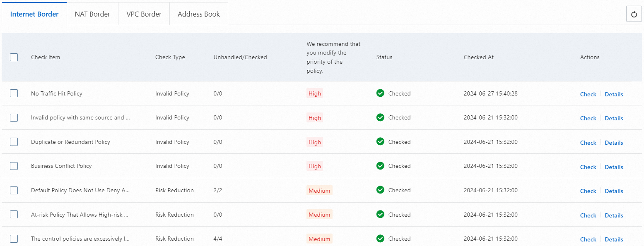
Task: Click Check for No Traffic Hit Policy
Action: click(x=588, y=94)
